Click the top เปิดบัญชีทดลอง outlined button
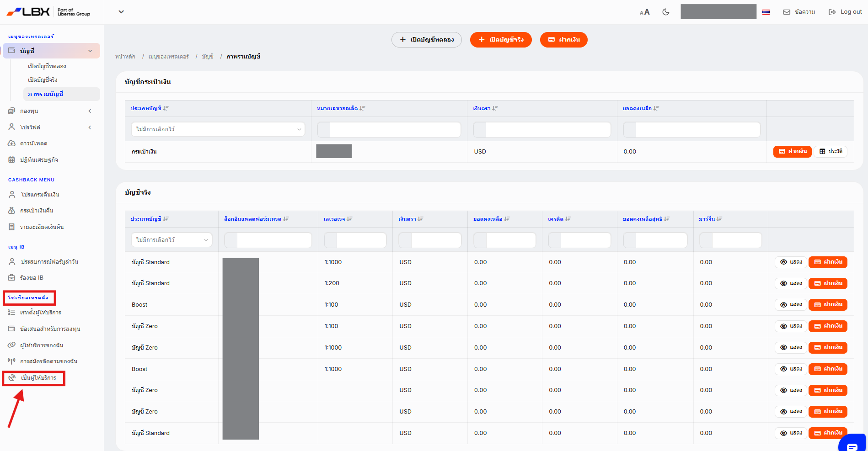 427,40
